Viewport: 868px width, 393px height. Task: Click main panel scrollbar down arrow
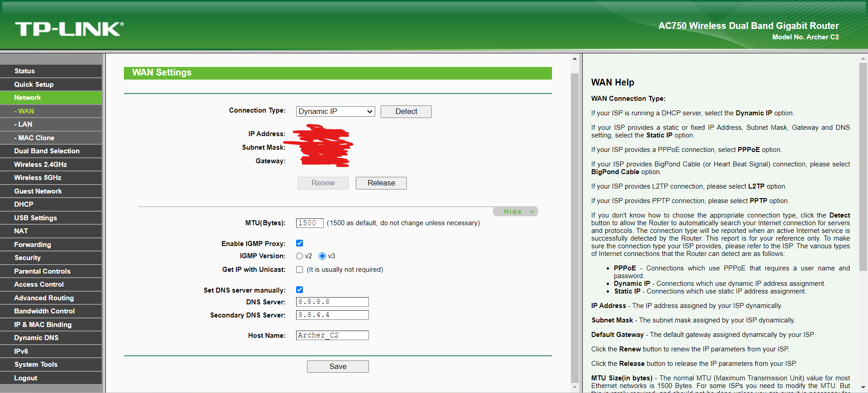tap(575, 387)
